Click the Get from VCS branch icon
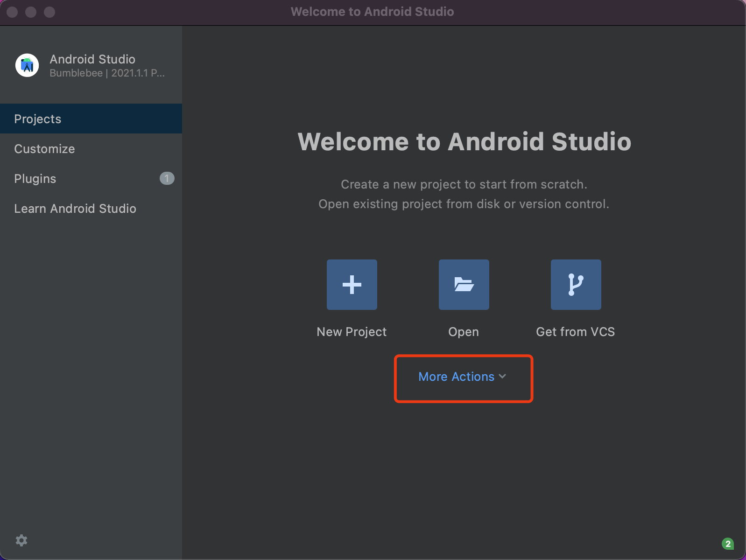The image size is (746, 560). pos(576,285)
